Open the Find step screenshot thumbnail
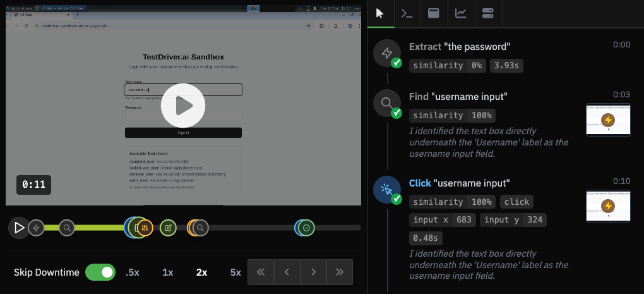This screenshot has height=294, width=644. [608, 119]
